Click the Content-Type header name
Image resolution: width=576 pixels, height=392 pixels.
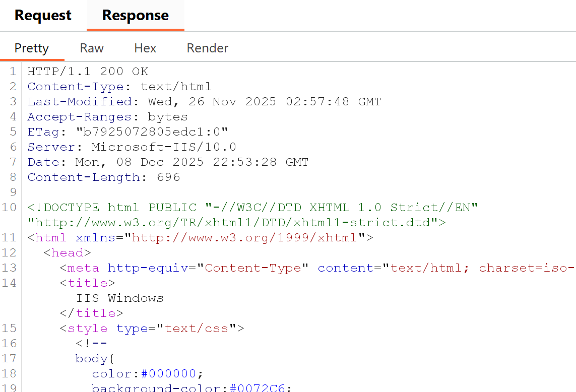pos(76,86)
